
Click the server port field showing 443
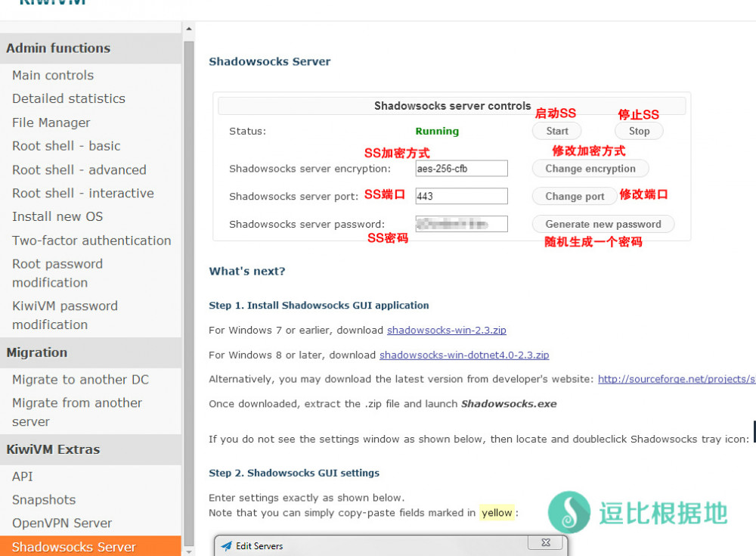pos(461,196)
